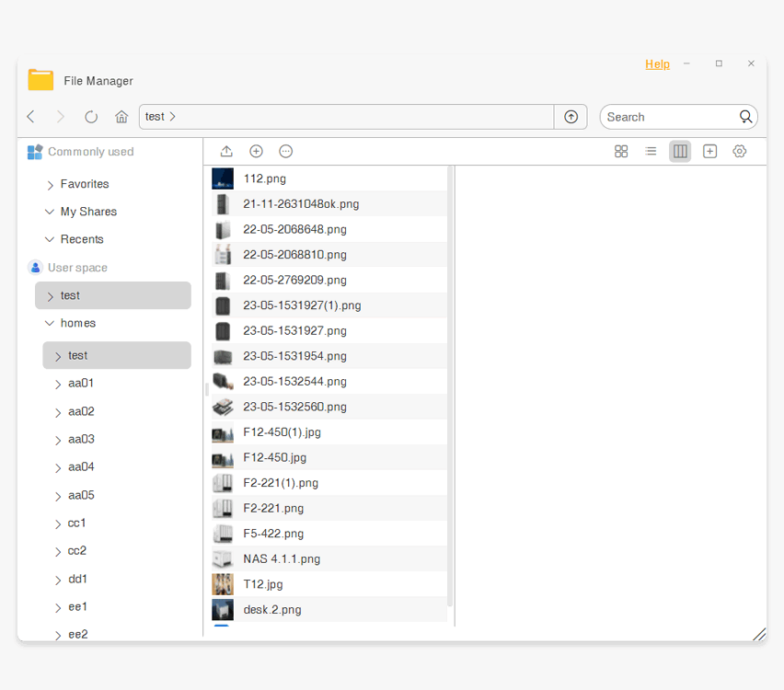This screenshot has width=784, height=690.
Task: Refresh the current folder
Action: click(x=91, y=117)
